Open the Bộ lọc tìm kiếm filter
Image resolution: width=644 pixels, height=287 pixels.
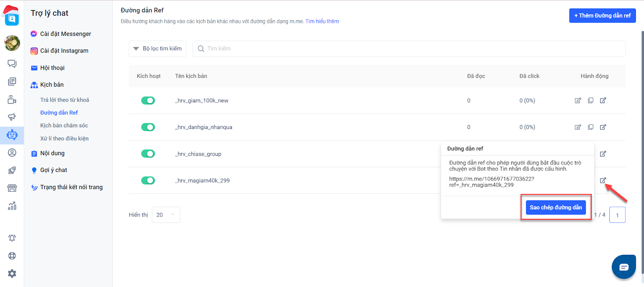(x=157, y=49)
